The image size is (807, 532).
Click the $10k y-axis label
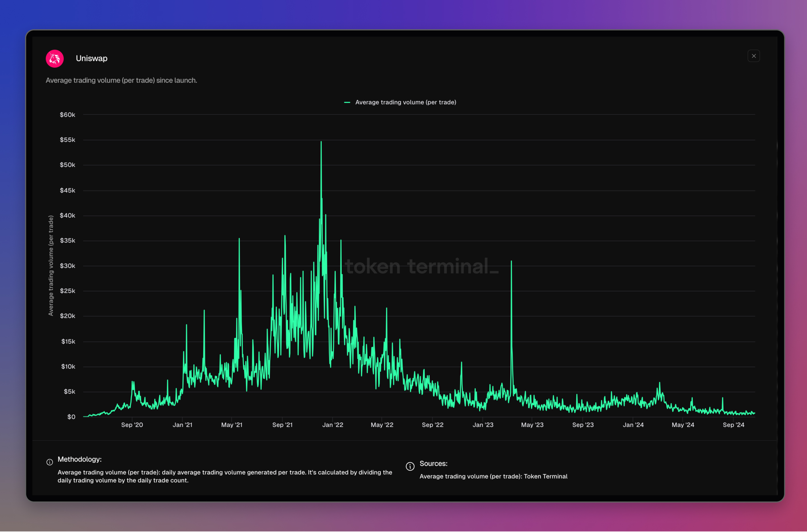(x=68, y=366)
